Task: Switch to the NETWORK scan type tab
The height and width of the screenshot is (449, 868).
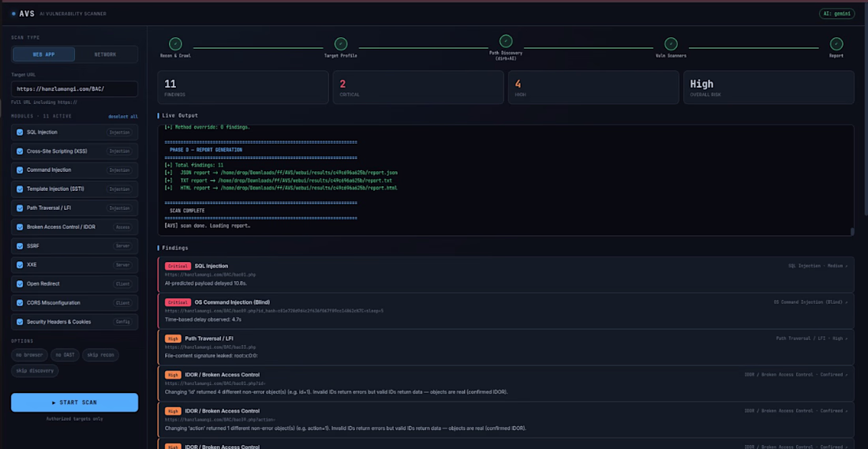Action: point(105,54)
